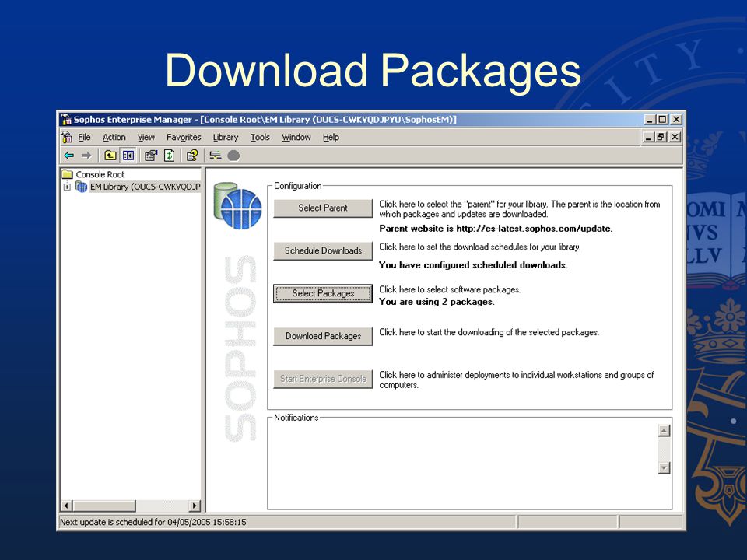Screen dimensions: 747x560
Task: Click 'Click here to select software packages.' text
Action: tap(450, 289)
